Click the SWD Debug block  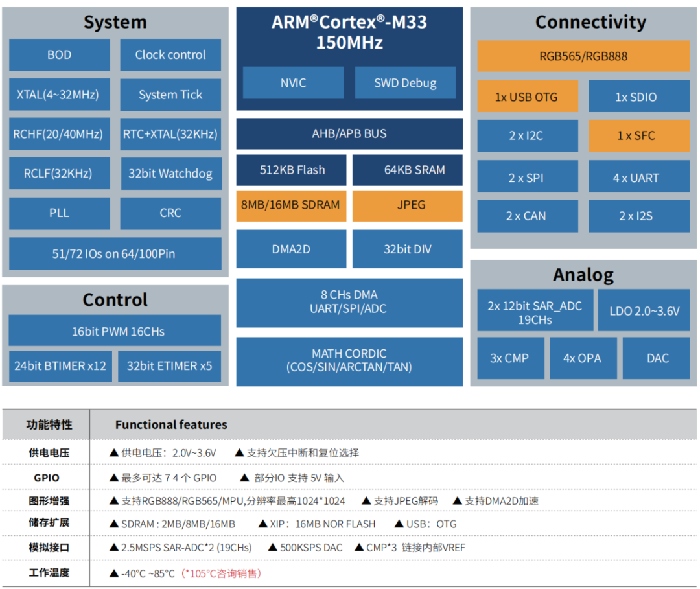pos(405,82)
